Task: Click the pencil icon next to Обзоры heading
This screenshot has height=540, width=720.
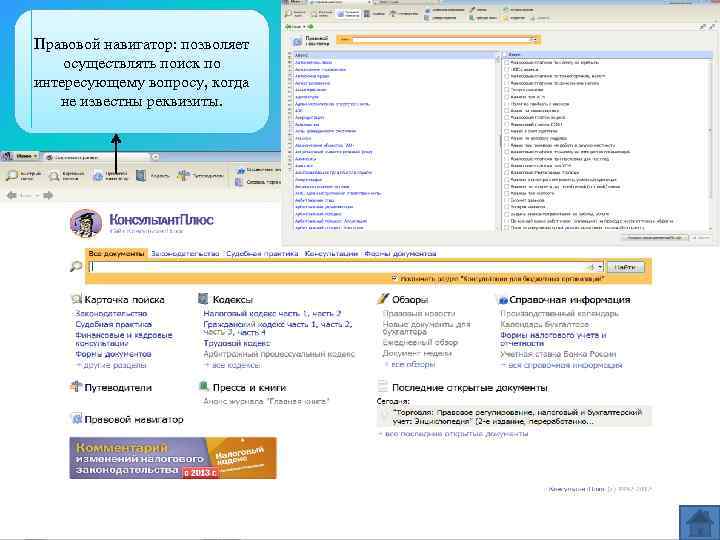Action: coord(383,299)
